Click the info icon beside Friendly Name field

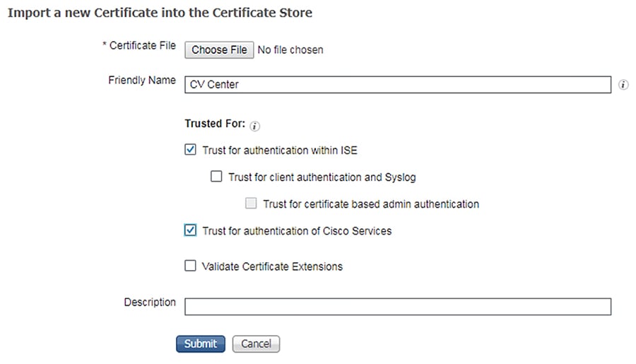tap(623, 85)
